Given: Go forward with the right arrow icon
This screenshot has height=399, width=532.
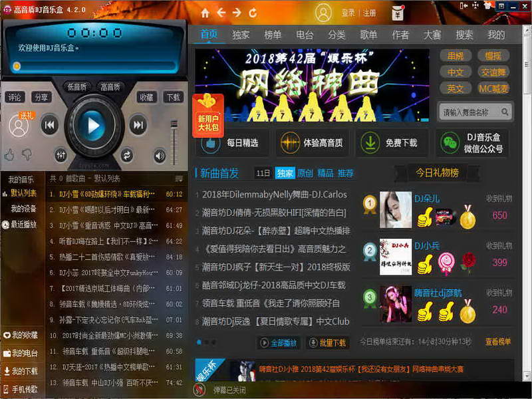Looking at the screenshot, I should click(237, 13).
